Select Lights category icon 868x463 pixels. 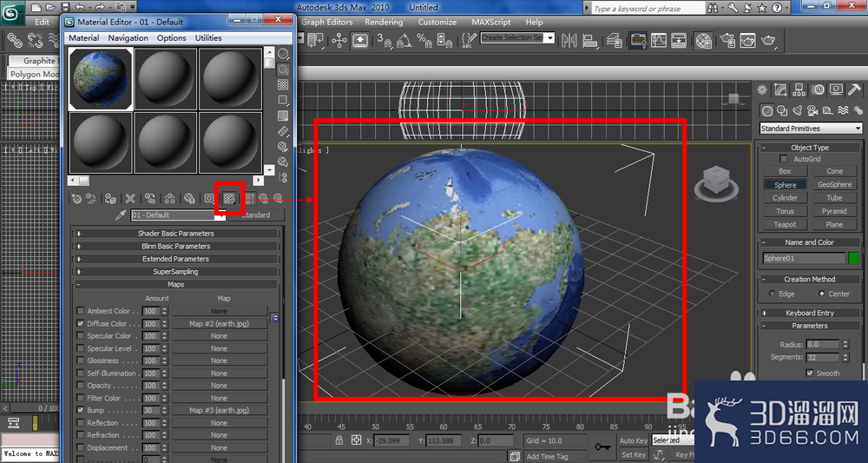point(797,111)
